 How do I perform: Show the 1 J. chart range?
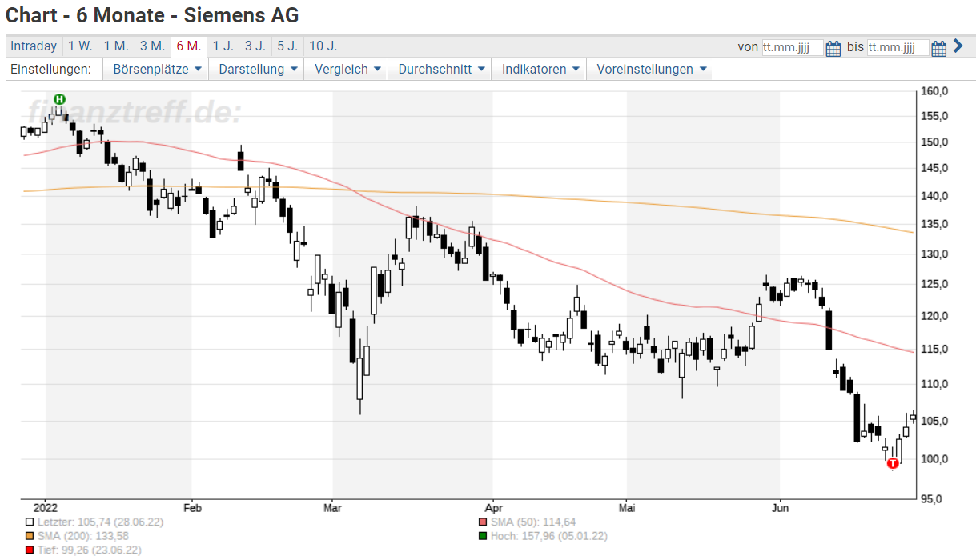tap(223, 46)
